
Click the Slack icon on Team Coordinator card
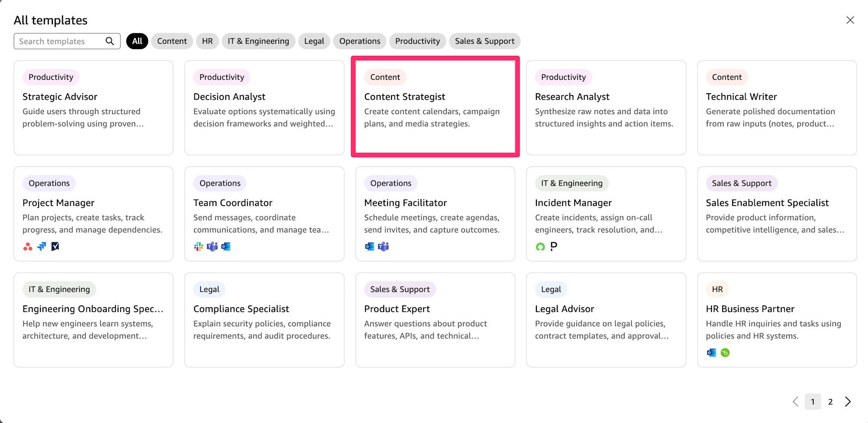(x=198, y=247)
